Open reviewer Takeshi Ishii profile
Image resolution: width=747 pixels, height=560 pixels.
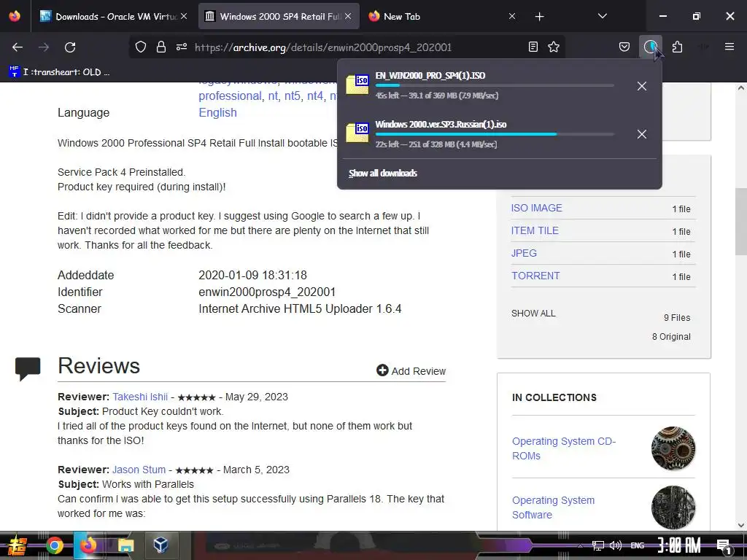pos(140,397)
